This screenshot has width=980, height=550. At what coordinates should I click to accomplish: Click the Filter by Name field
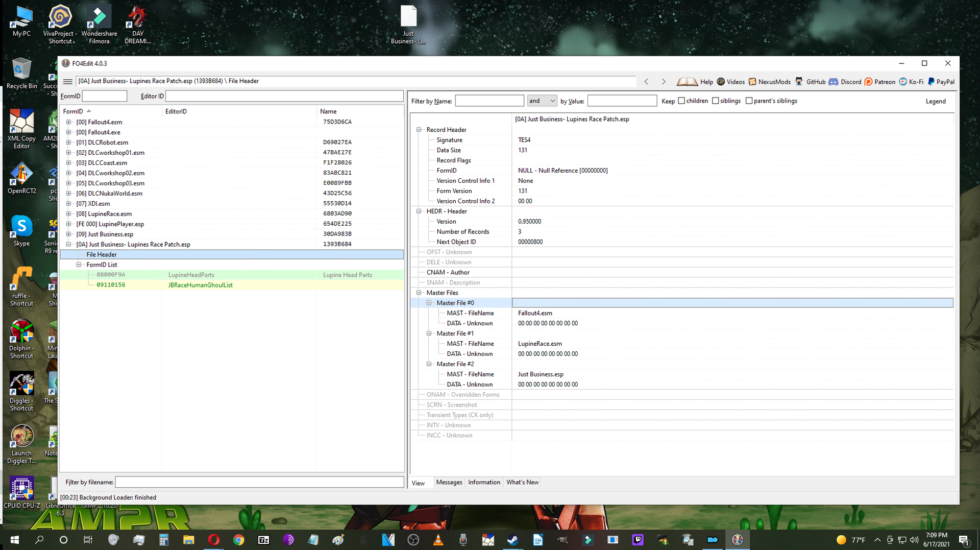tap(489, 101)
